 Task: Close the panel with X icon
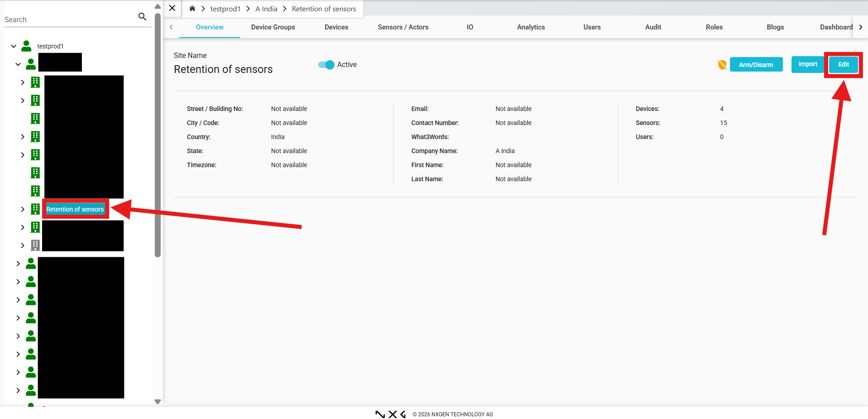click(172, 8)
